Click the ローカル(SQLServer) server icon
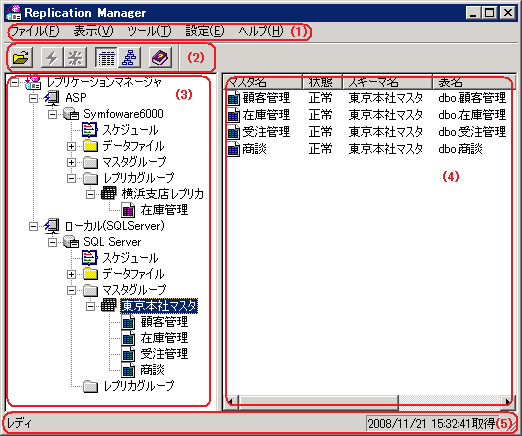The height and width of the screenshot is (436, 522). pyautogui.click(x=52, y=226)
